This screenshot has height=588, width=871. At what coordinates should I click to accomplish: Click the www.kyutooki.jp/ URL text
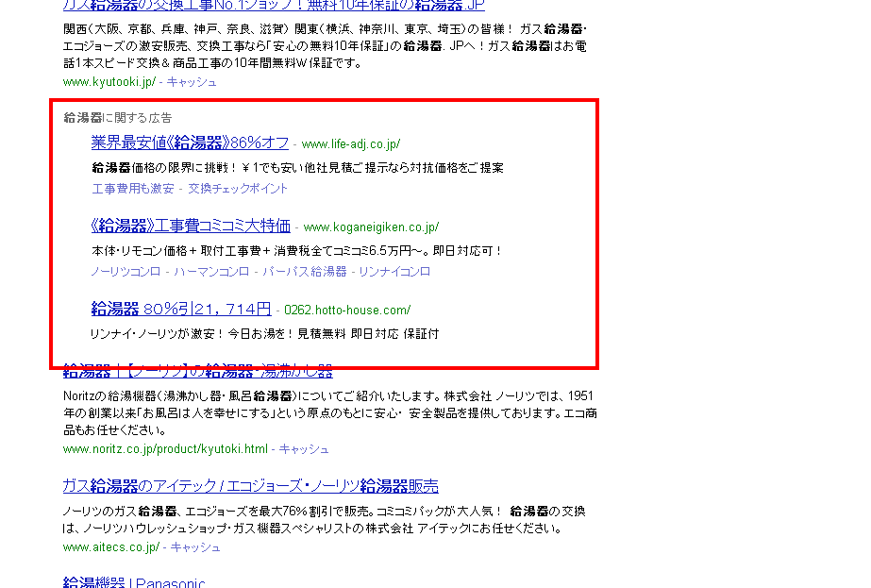coord(109,82)
